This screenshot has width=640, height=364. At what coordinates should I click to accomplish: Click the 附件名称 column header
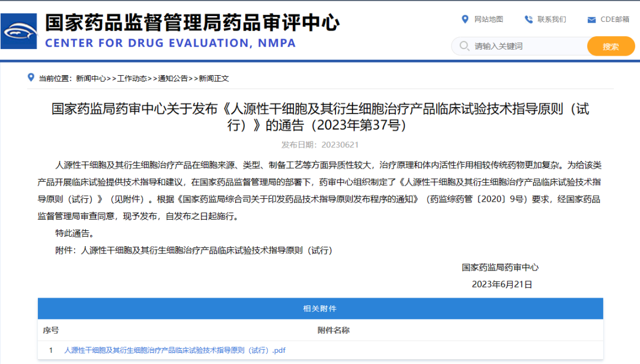click(333, 330)
